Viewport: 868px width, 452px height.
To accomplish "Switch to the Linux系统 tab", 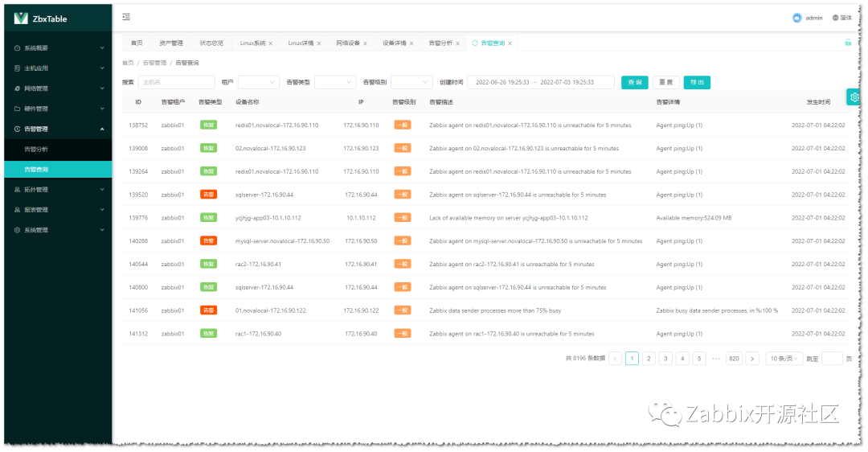I will [252, 43].
